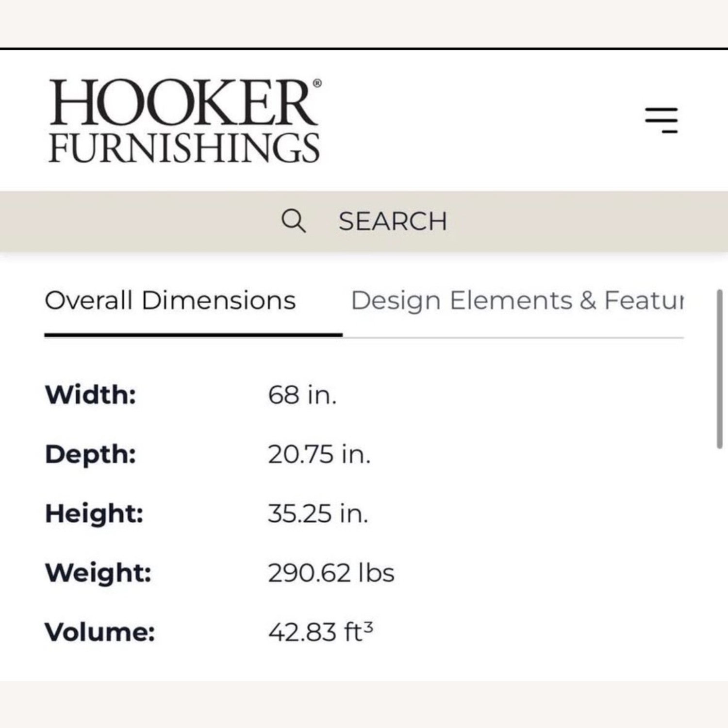728x728 pixels.
Task: Click the SEARCH text field
Action: (394, 221)
